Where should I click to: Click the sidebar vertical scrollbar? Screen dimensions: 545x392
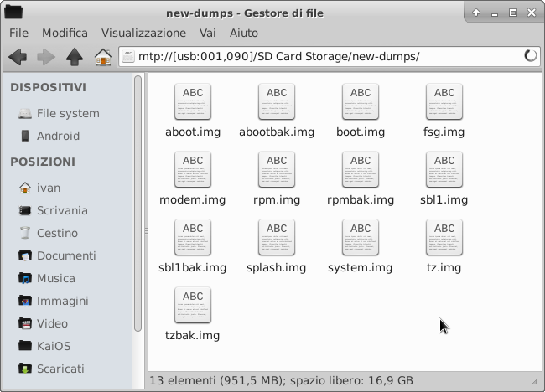click(138, 204)
